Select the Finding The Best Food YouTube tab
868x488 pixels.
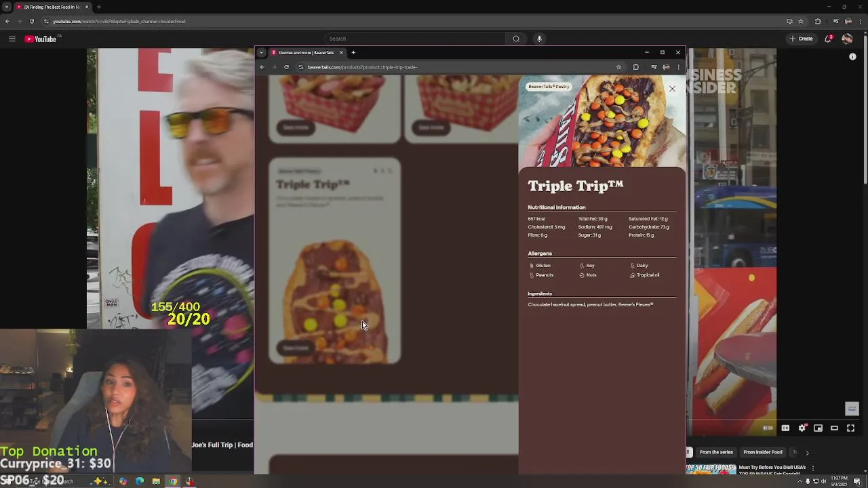pos(53,7)
